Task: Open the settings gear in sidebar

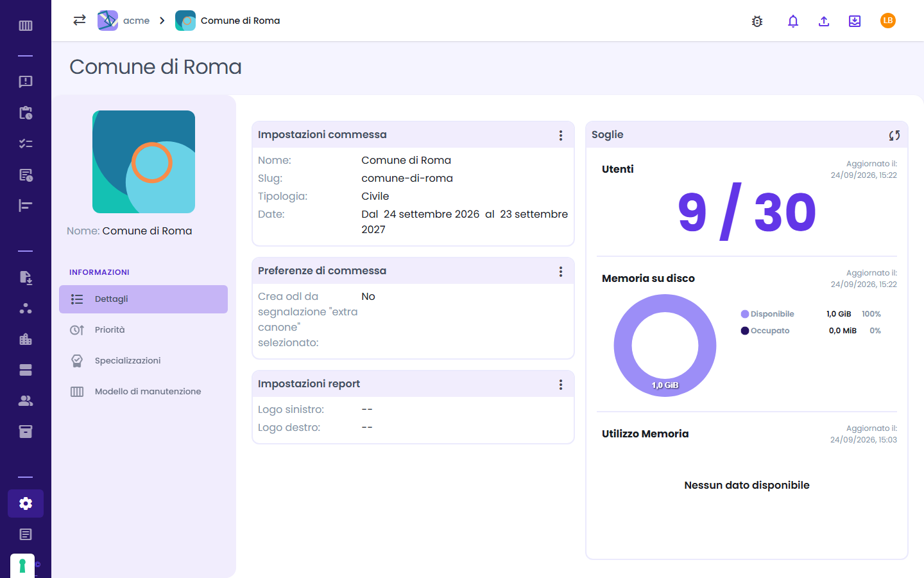Action: (26, 504)
